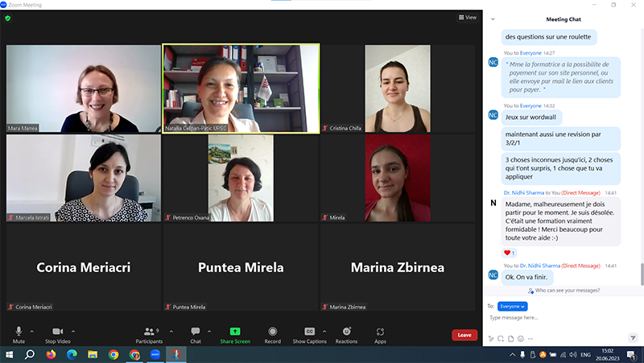Image resolution: width=644 pixels, height=363 pixels.
Task: Expand audio options arrow beside Mute
Action: coord(32,331)
